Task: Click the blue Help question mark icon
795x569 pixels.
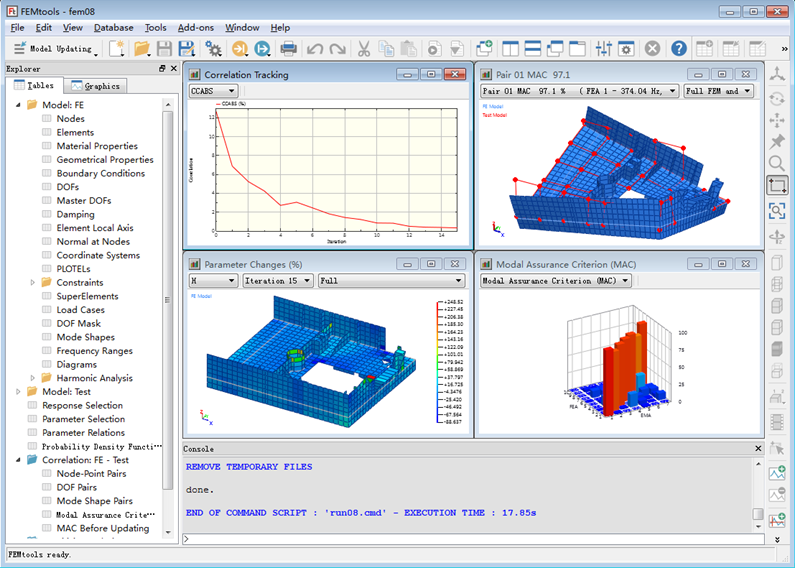Action: click(x=679, y=49)
